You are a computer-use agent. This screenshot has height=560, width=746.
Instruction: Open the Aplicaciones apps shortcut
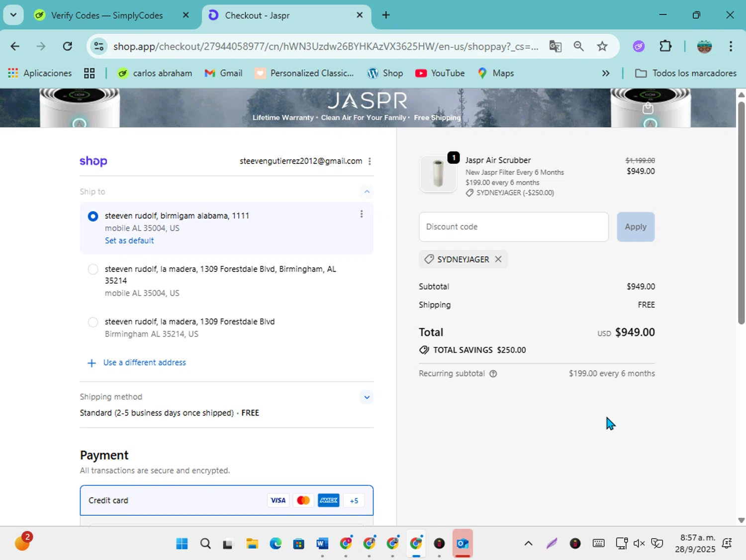40,73
